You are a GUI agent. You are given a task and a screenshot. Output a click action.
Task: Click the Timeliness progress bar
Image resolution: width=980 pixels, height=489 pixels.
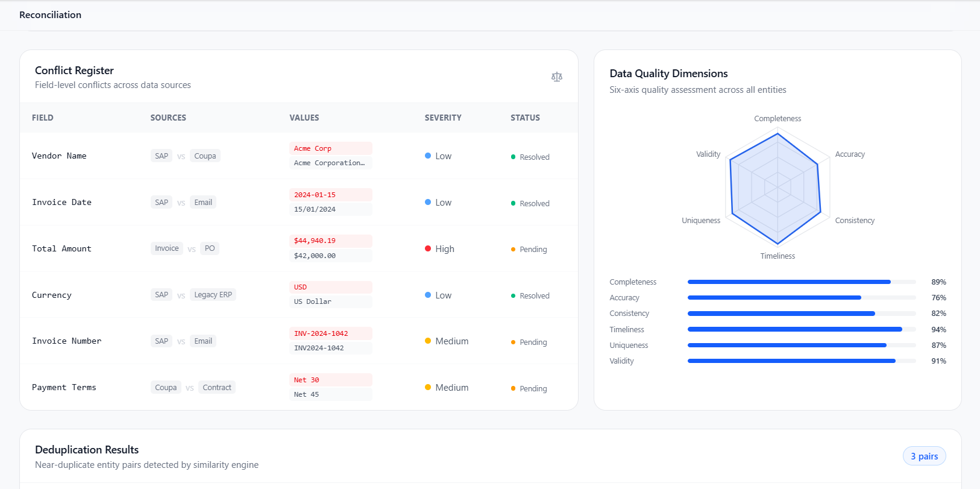[x=802, y=329]
